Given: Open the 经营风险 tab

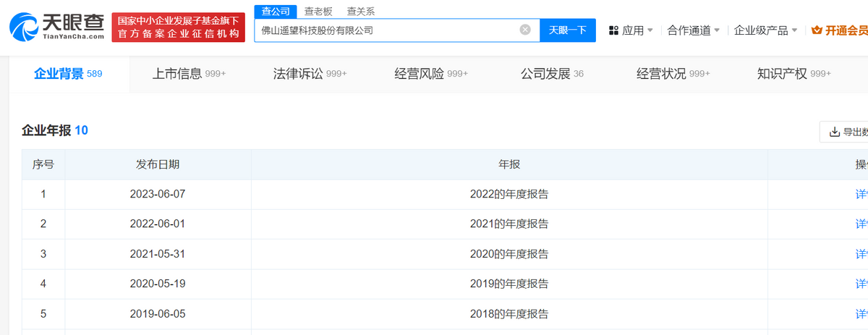Looking at the screenshot, I should point(431,74).
